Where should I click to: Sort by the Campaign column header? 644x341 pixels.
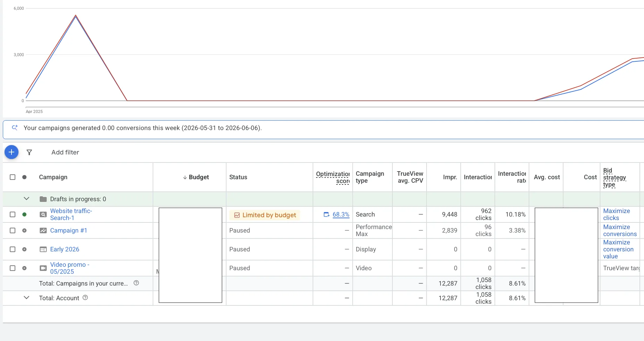(x=53, y=177)
